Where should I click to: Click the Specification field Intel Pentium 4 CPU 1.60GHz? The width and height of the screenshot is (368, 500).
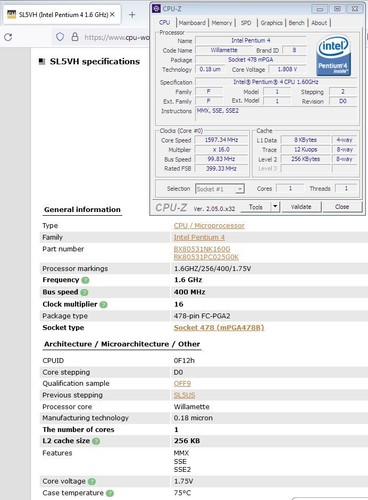[276, 82]
